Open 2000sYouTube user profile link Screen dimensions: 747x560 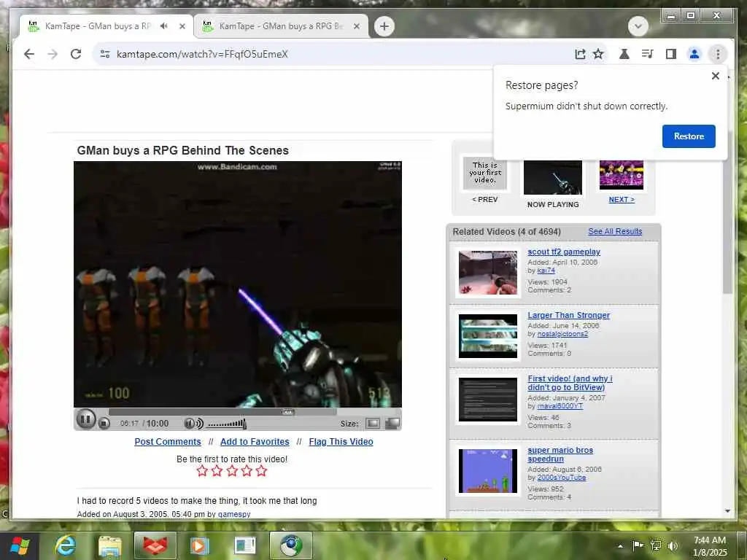(x=561, y=478)
